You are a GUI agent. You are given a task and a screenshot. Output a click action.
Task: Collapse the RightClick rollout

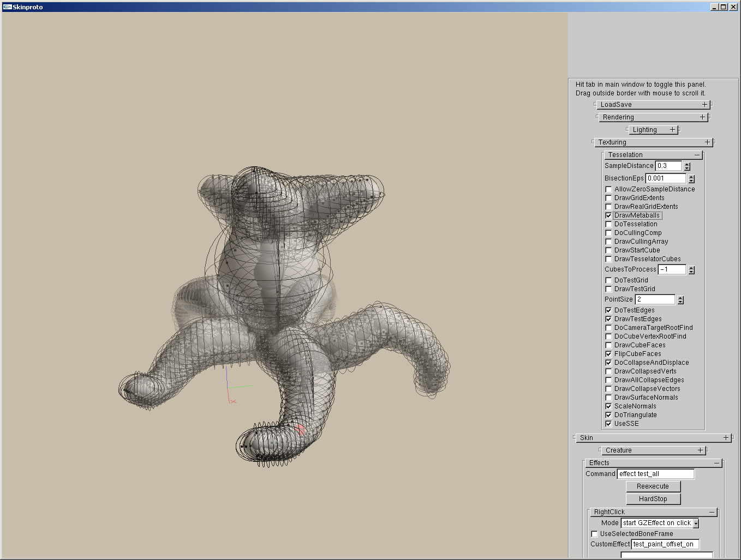[x=712, y=512]
